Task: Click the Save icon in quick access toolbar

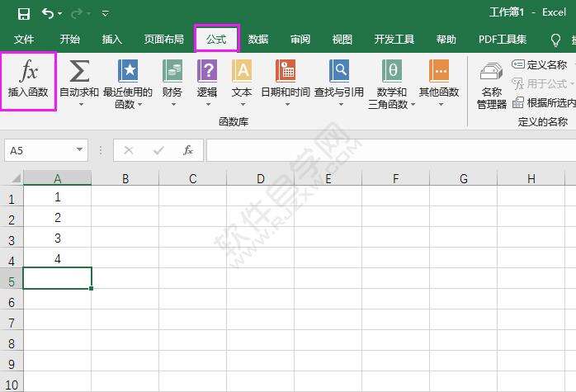Action: (24, 14)
